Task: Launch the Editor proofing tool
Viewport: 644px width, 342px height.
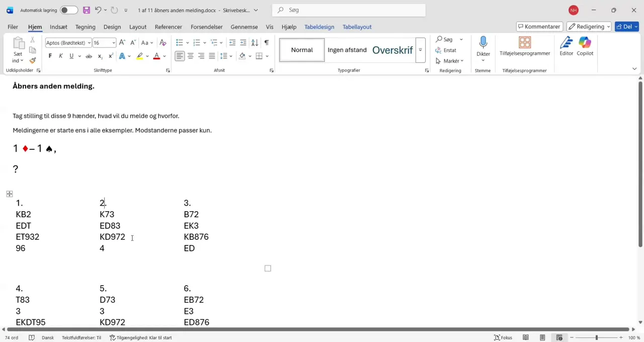Action: coord(566,47)
